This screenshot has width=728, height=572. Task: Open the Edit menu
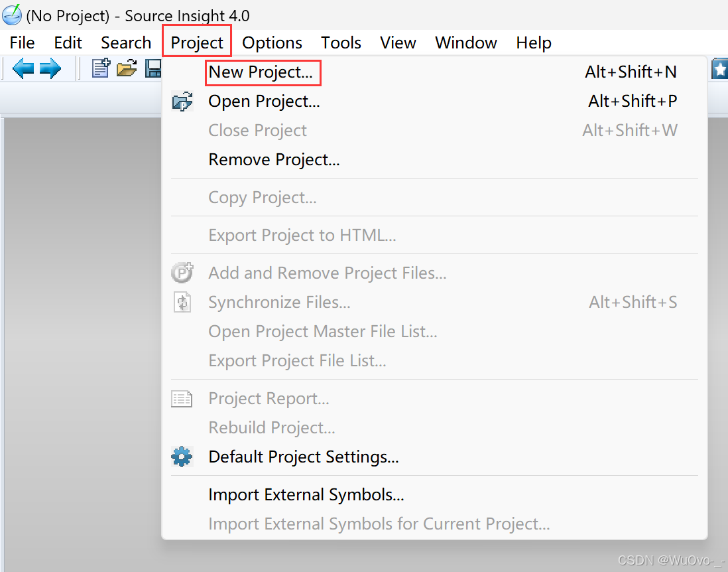pyautogui.click(x=68, y=42)
